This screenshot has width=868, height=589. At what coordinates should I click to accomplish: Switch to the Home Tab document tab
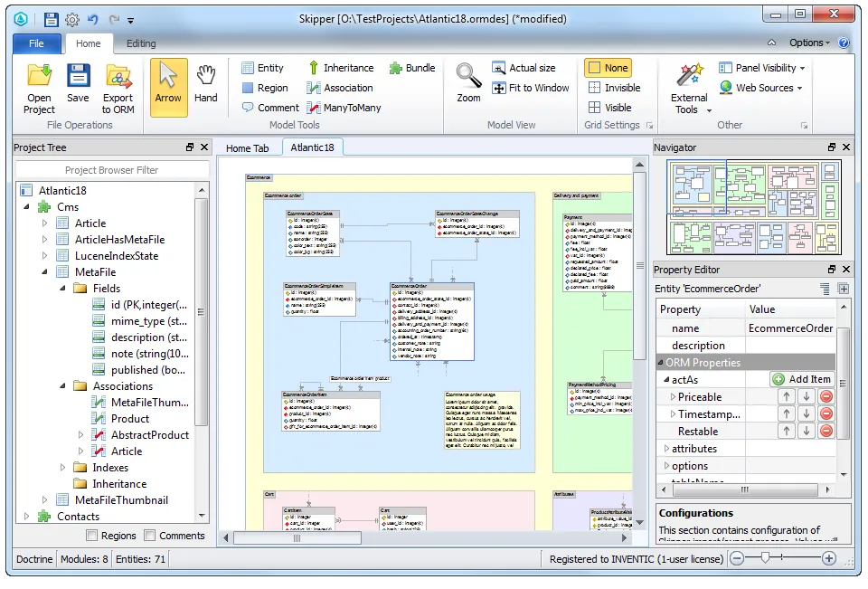click(x=250, y=147)
